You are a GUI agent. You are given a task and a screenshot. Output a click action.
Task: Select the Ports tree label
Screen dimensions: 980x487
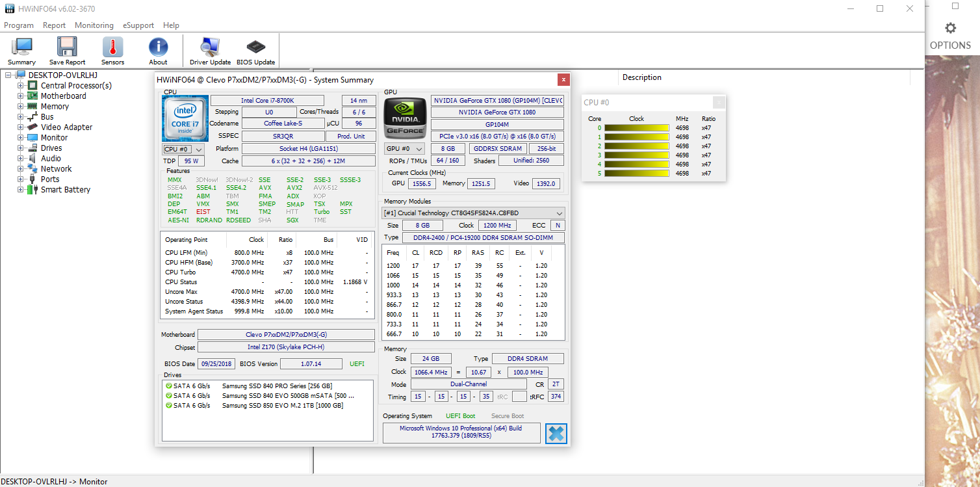coord(50,179)
